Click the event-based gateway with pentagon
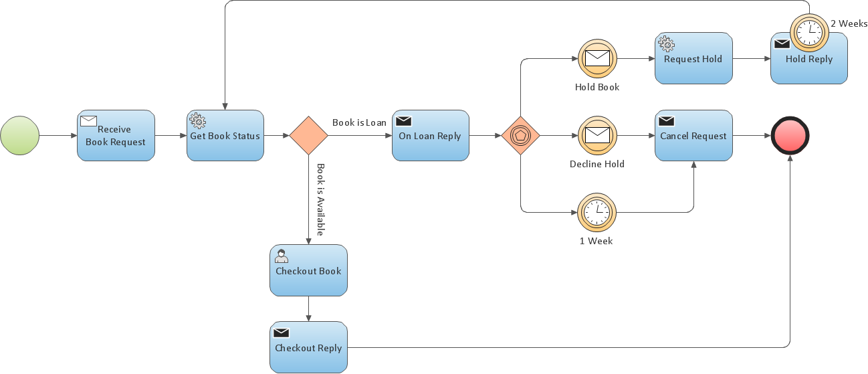Screen dimensions: 868x374 (x=520, y=136)
